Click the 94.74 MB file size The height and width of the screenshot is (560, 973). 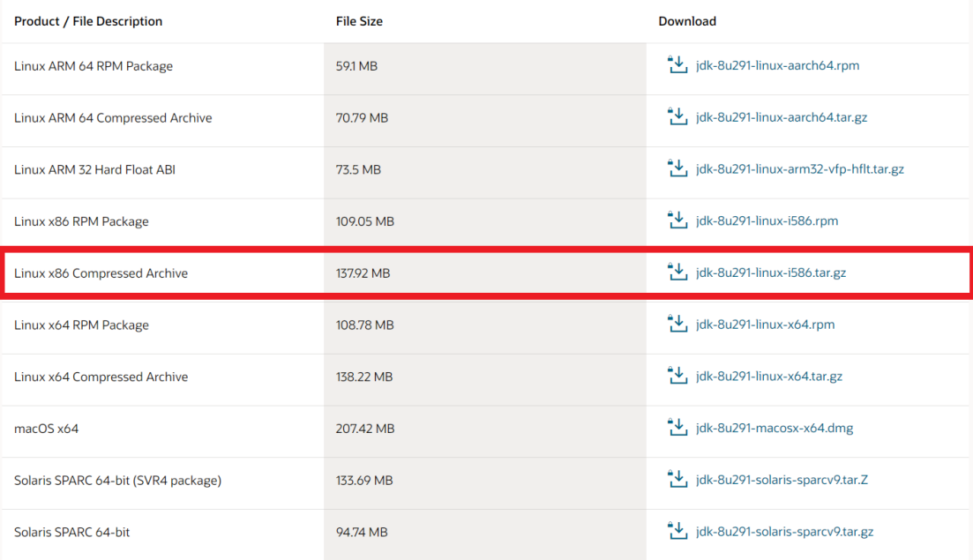click(362, 532)
